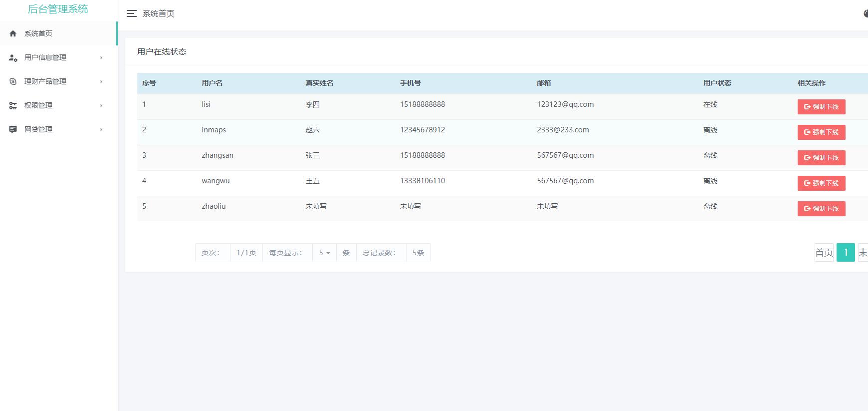Click real name 赵六
Image resolution: width=868 pixels, height=411 pixels.
(x=313, y=130)
